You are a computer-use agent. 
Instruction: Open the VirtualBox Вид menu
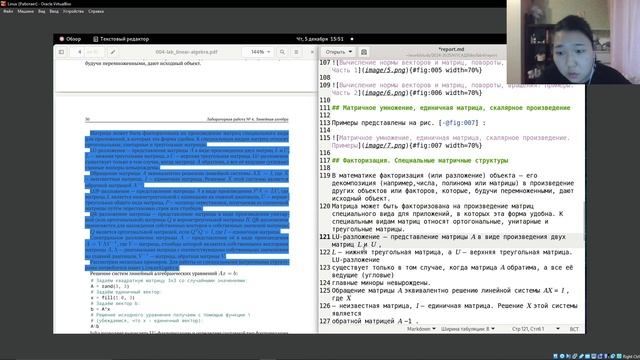pos(42,11)
